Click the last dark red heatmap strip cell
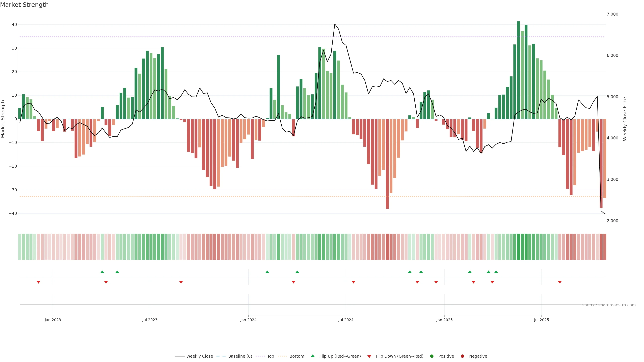The width and height of the screenshot is (644, 362). pyautogui.click(x=605, y=247)
